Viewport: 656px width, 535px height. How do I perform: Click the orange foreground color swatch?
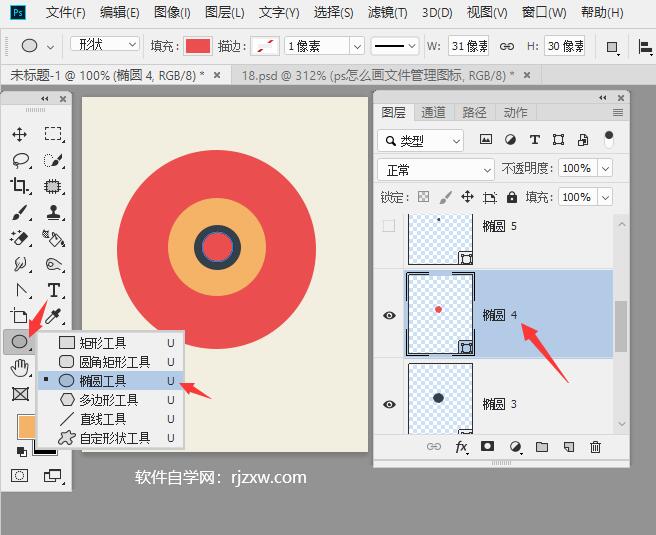(x=27, y=427)
